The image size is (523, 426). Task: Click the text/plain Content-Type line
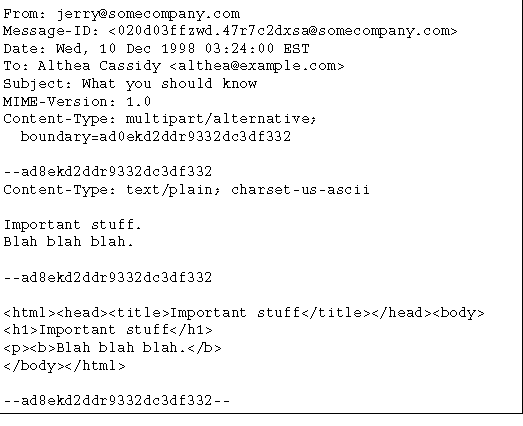(x=186, y=190)
